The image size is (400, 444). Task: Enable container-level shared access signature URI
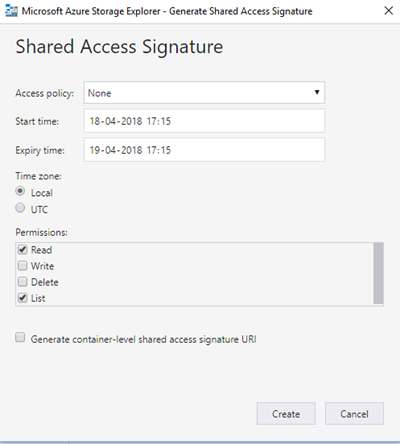(20, 337)
